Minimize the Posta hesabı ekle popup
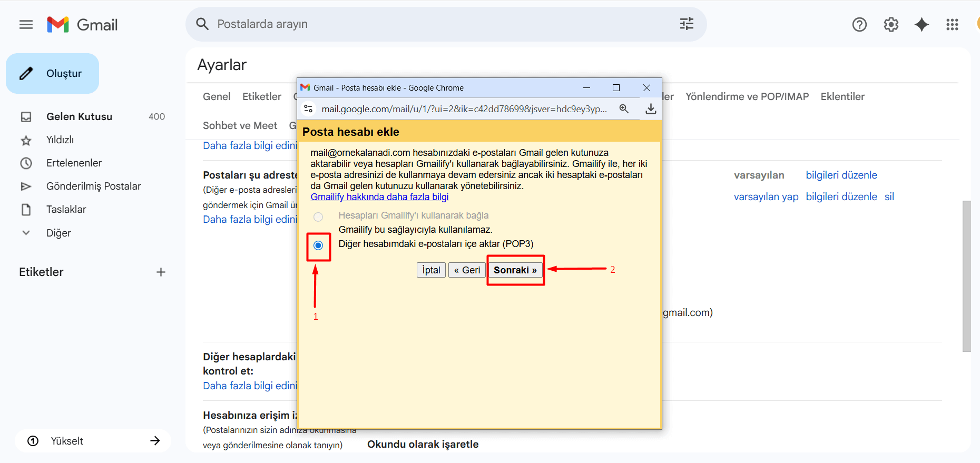Viewport: 980px width, 463px height. tap(586, 87)
